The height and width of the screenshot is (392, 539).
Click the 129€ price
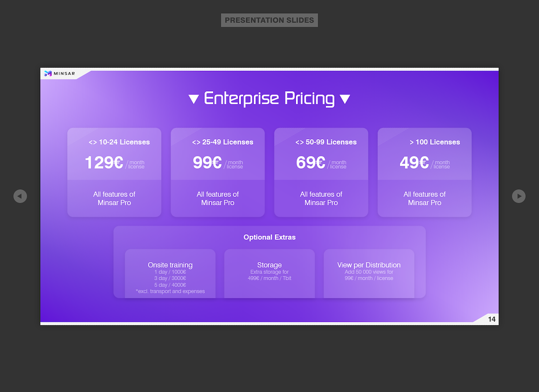click(104, 163)
